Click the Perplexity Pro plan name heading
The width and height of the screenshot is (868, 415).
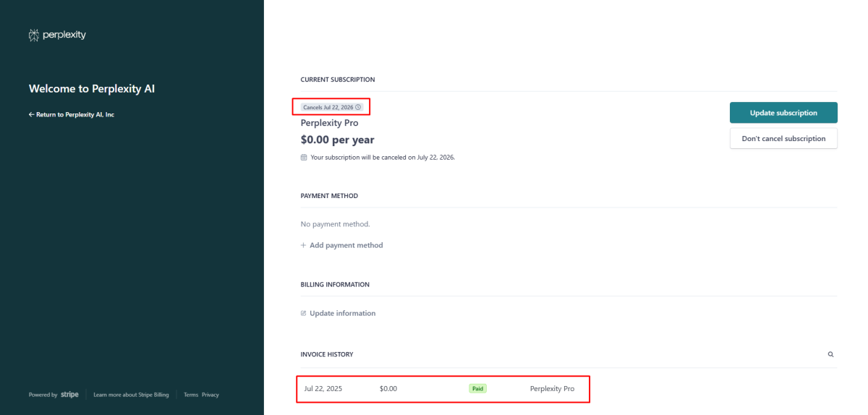tap(330, 123)
